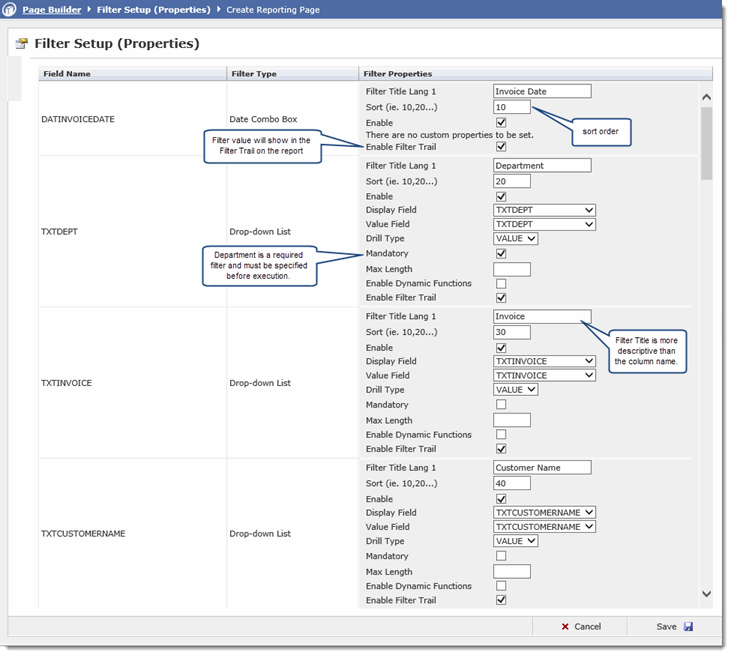This screenshot has width=731, height=655.
Task: Go to Filter Setup (Properties) breadcrumb
Action: pyautogui.click(x=153, y=10)
